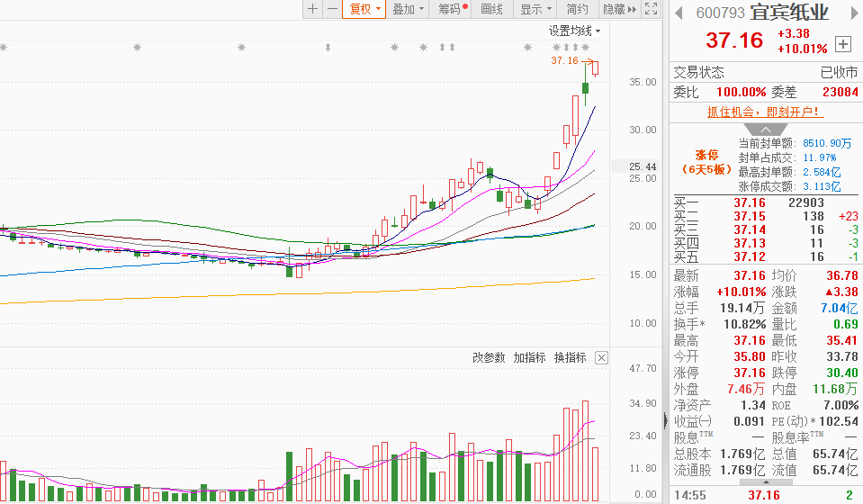Click PE(动) value 102.54
863x504 pixels.
[838, 421]
